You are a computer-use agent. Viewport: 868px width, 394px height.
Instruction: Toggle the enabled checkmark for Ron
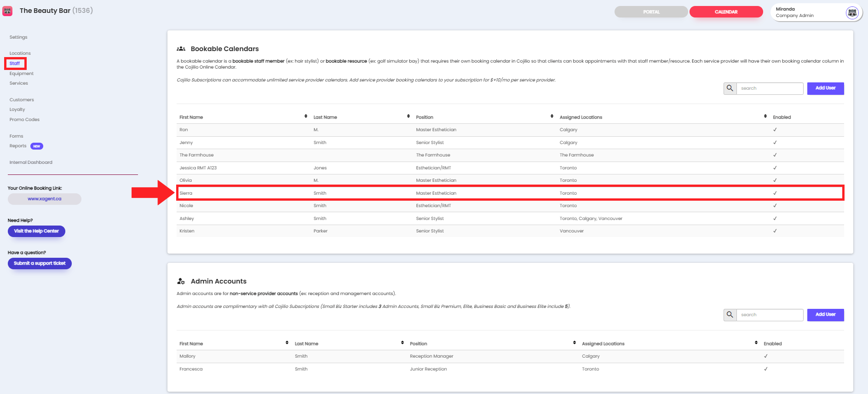775,130
